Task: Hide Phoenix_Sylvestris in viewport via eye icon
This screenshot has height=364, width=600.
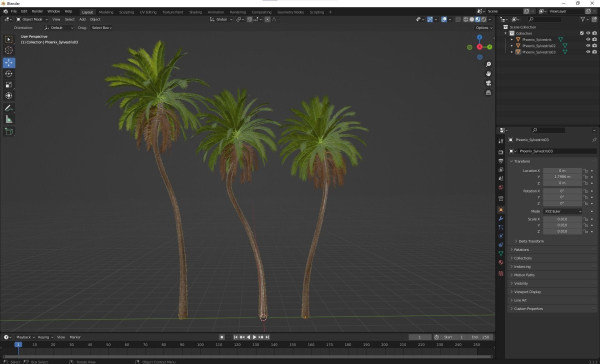Action: point(588,39)
